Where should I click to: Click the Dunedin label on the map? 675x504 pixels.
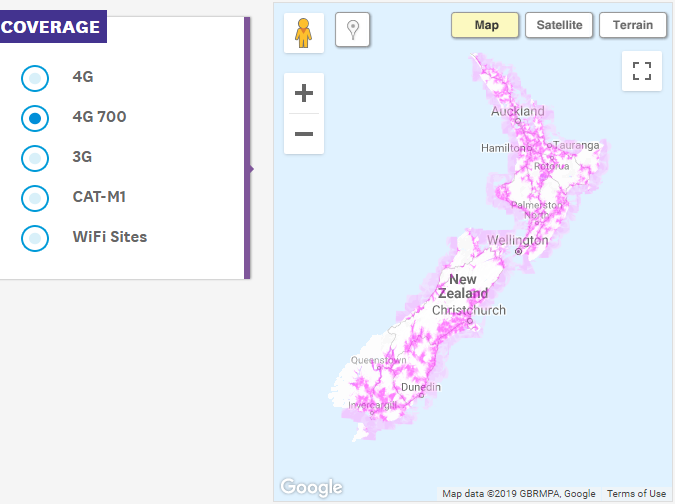click(x=421, y=387)
